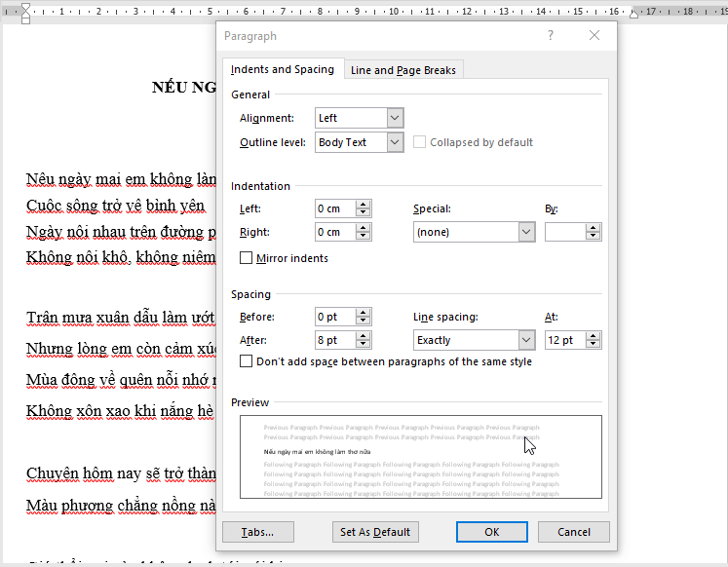Decrease Right indentation with down arrow
The height and width of the screenshot is (567, 728).
pos(364,236)
